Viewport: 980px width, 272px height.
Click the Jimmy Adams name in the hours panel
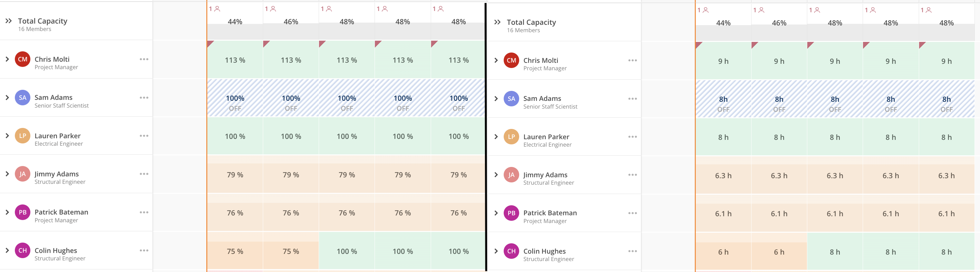[x=545, y=175]
